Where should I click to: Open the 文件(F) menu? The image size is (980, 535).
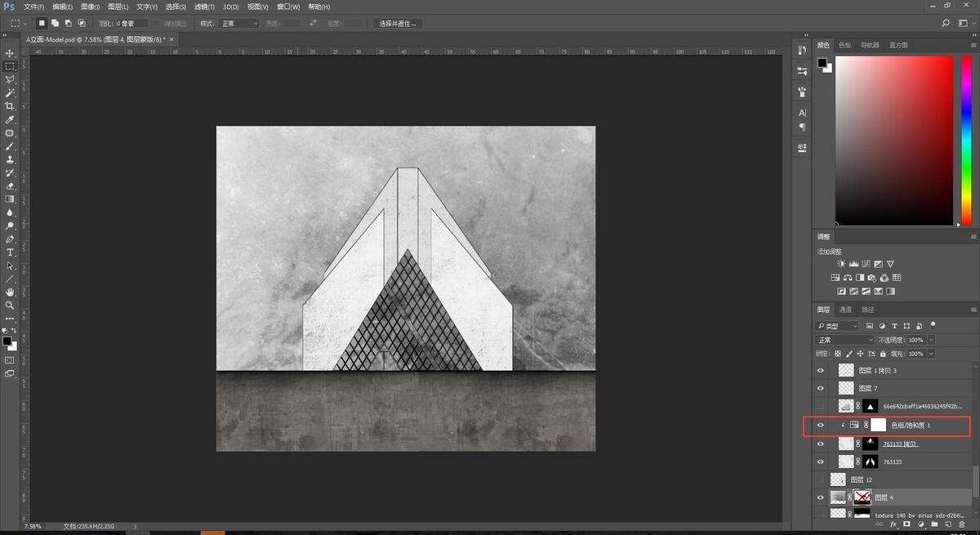pyautogui.click(x=34, y=7)
